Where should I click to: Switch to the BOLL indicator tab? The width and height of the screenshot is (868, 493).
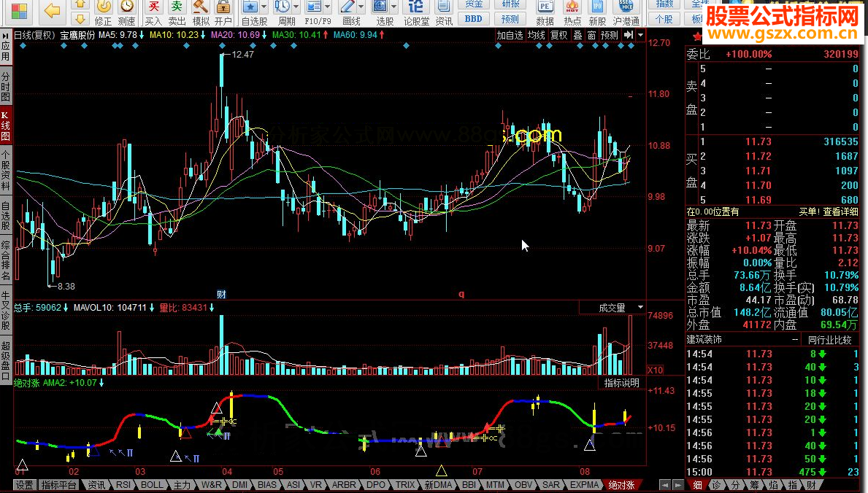pyautogui.click(x=153, y=485)
